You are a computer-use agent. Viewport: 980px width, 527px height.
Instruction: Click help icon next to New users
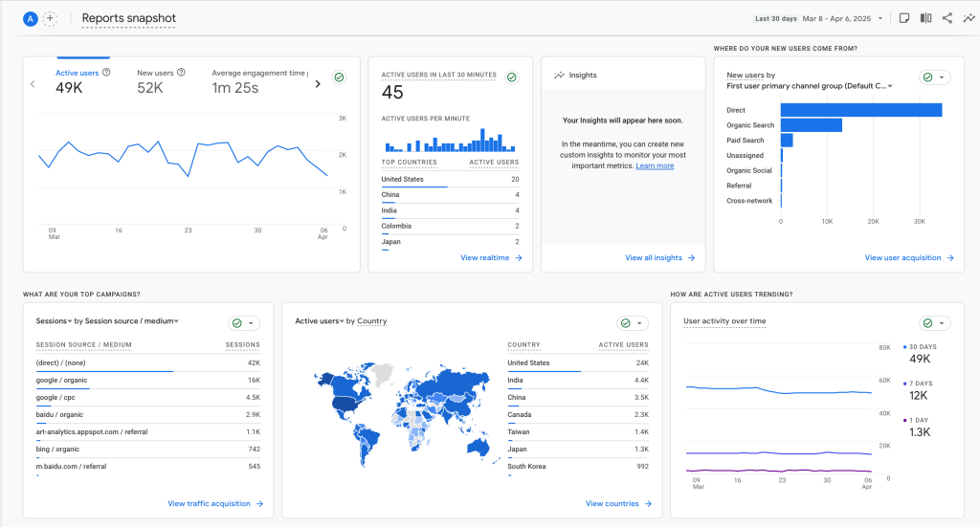pyautogui.click(x=181, y=73)
